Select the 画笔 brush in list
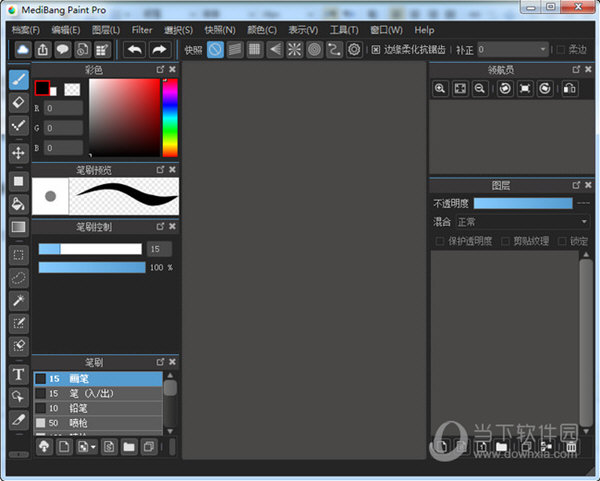 pos(98,379)
